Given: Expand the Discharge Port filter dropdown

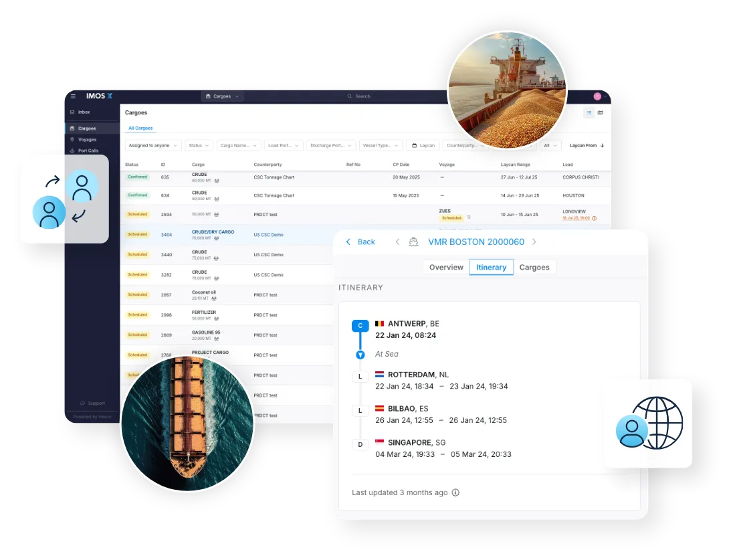Looking at the screenshot, I should coord(330,145).
